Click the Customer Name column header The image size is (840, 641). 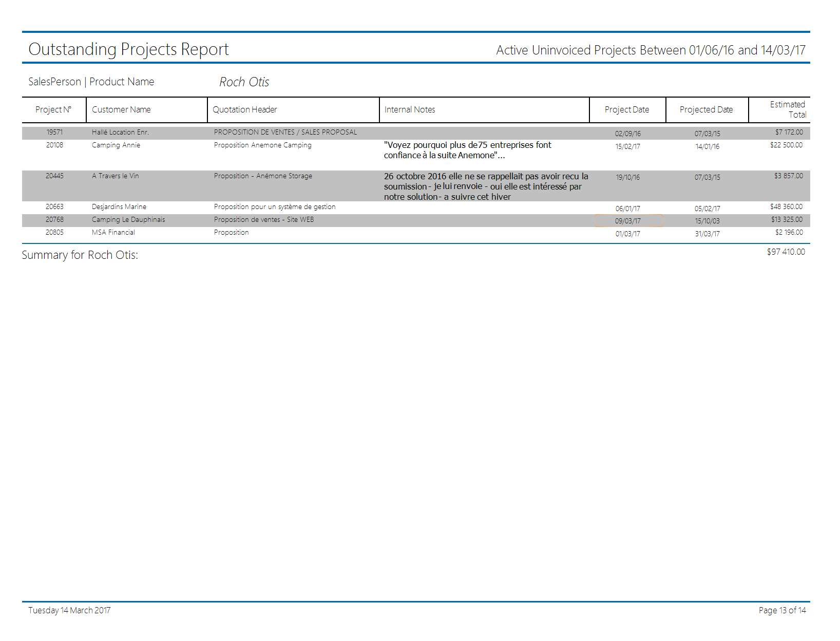pyautogui.click(x=121, y=110)
